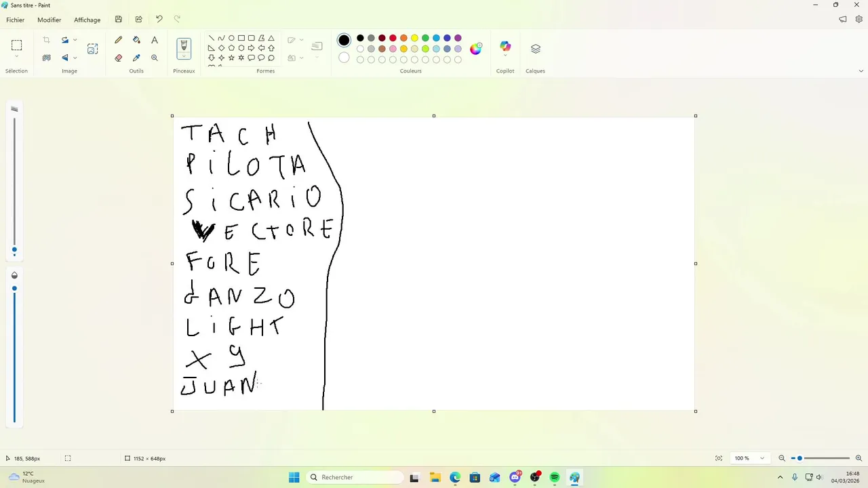Pick the red color swatch
Image resolution: width=868 pixels, height=488 pixels.
393,38
